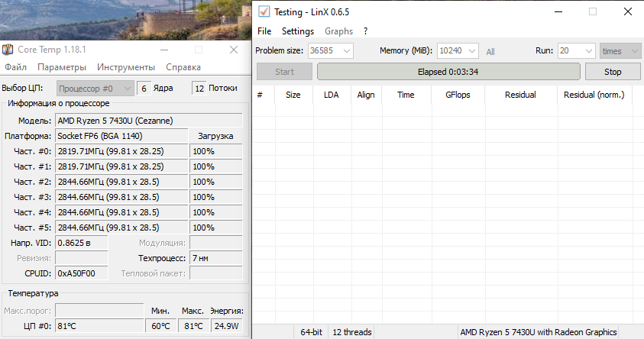Click the threads count field showing 12
This screenshot has width=644, height=339.
click(x=199, y=89)
